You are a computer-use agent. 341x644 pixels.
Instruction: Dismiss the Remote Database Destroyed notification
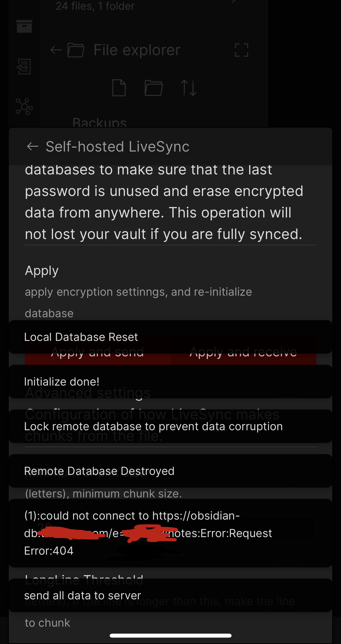(170, 471)
